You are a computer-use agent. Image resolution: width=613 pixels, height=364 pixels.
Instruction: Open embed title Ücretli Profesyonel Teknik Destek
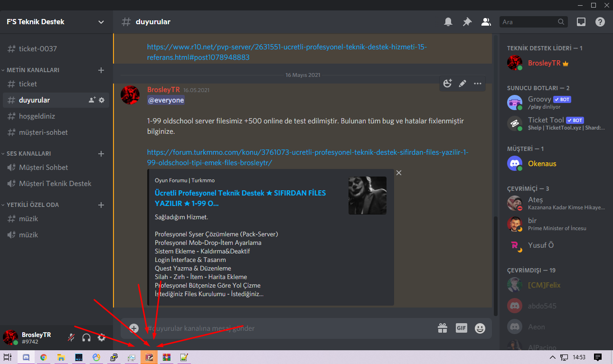coord(240,198)
